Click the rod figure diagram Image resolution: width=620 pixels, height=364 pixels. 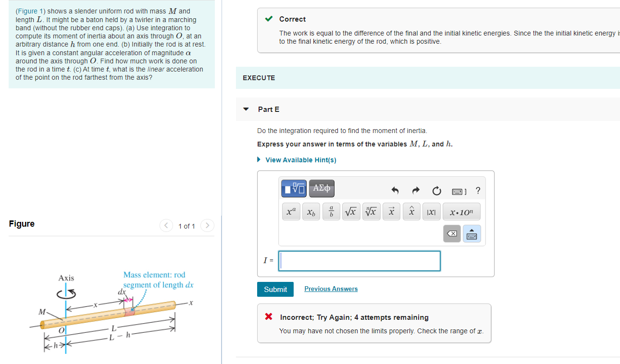coord(113,312)
